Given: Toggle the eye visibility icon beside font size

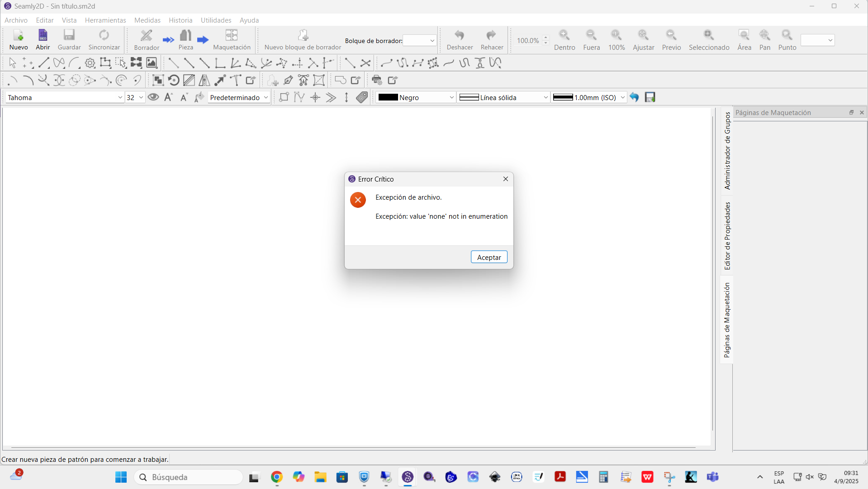Looking at the screenshot, I should tap(153, 97).
